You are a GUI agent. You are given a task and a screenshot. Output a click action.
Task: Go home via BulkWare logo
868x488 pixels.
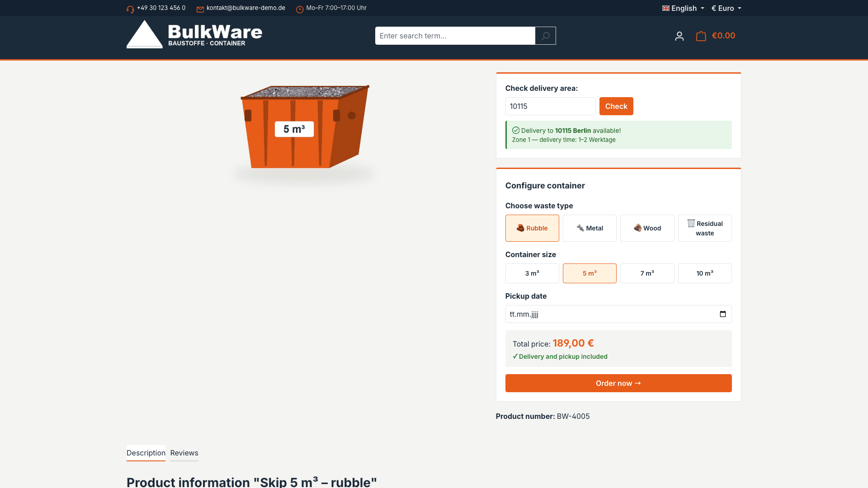[x=194, y=34]
